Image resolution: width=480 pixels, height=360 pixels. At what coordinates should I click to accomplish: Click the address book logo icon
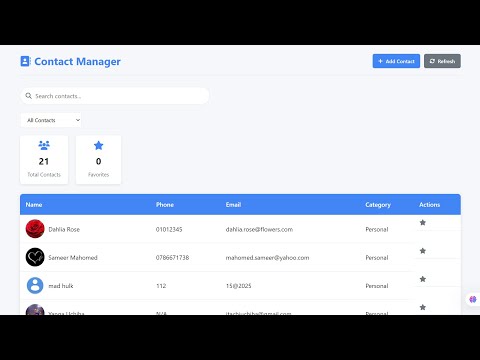tap(25, 61)
